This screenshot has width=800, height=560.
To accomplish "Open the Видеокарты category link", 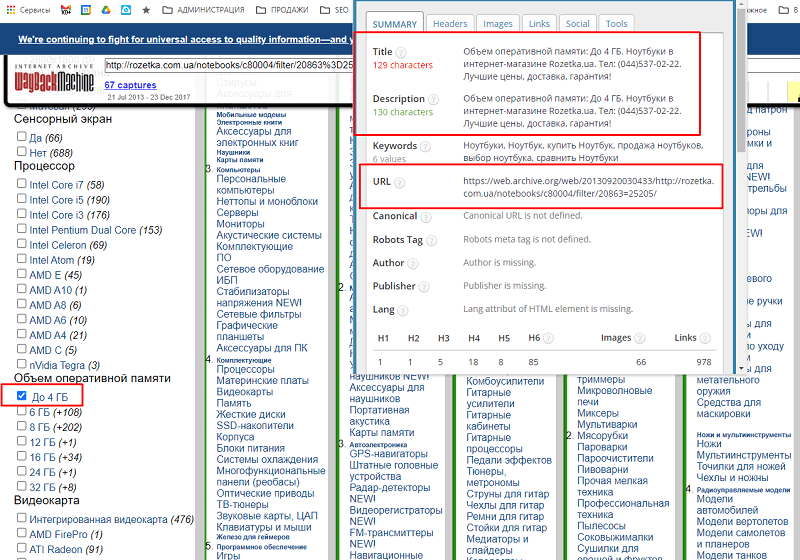I will pyautogui.click(x=244, y=392).
